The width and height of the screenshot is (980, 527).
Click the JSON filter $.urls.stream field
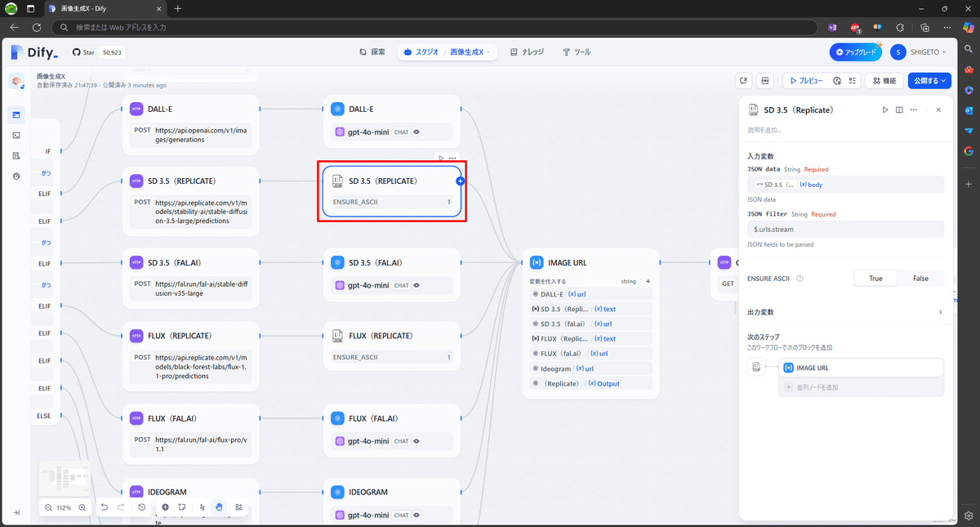pyautogui.click(x=845, y=230)
